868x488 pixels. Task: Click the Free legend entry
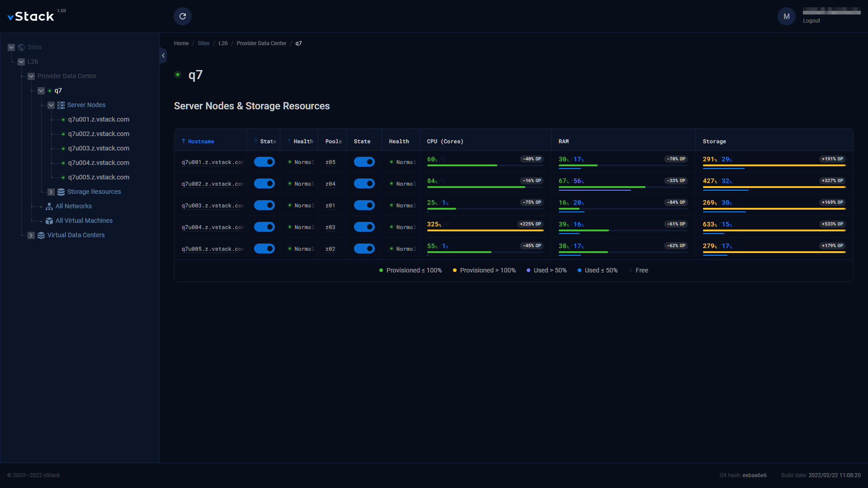coord(638,270)
